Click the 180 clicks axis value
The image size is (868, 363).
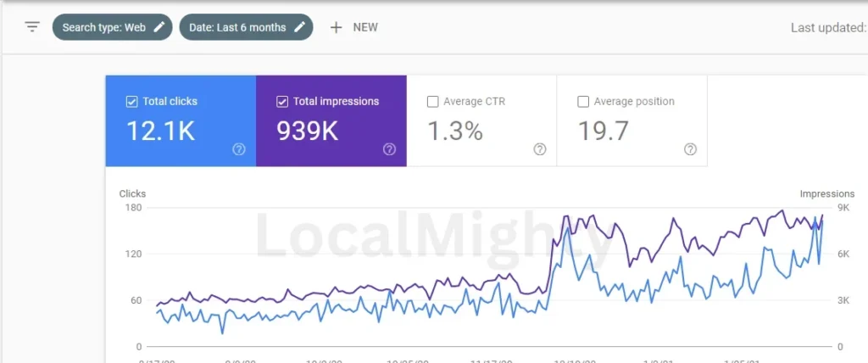pos(135,208)
